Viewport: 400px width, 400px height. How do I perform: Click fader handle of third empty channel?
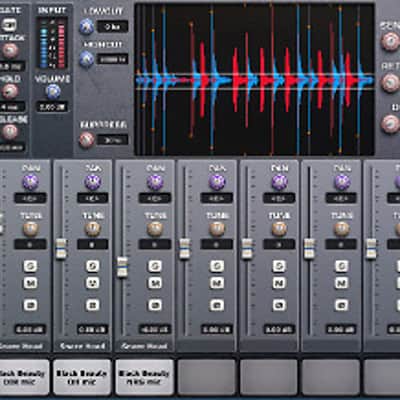click(x=309, y=249)
